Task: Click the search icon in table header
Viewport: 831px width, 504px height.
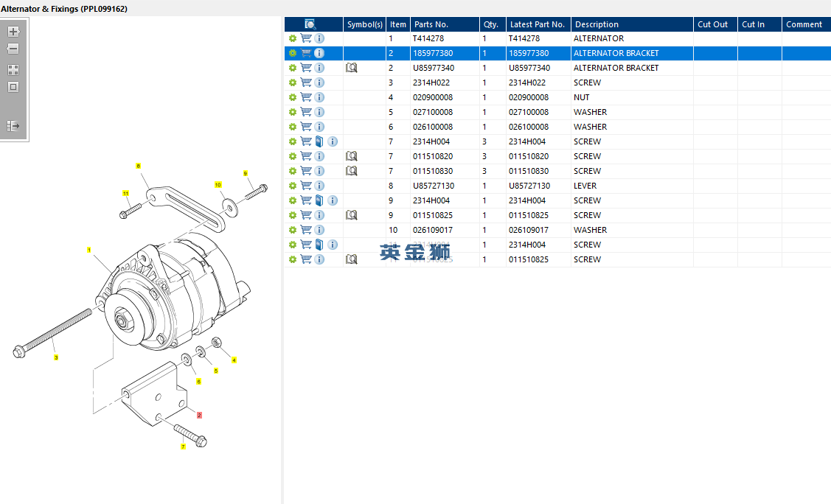Action: click(311, 24)
